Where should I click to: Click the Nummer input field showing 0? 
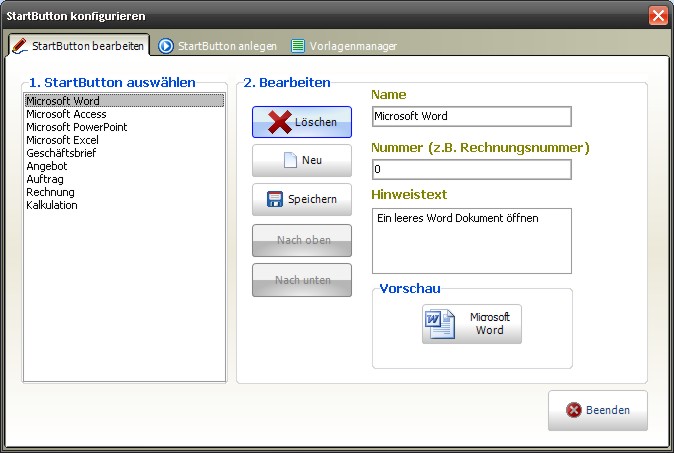472,169
